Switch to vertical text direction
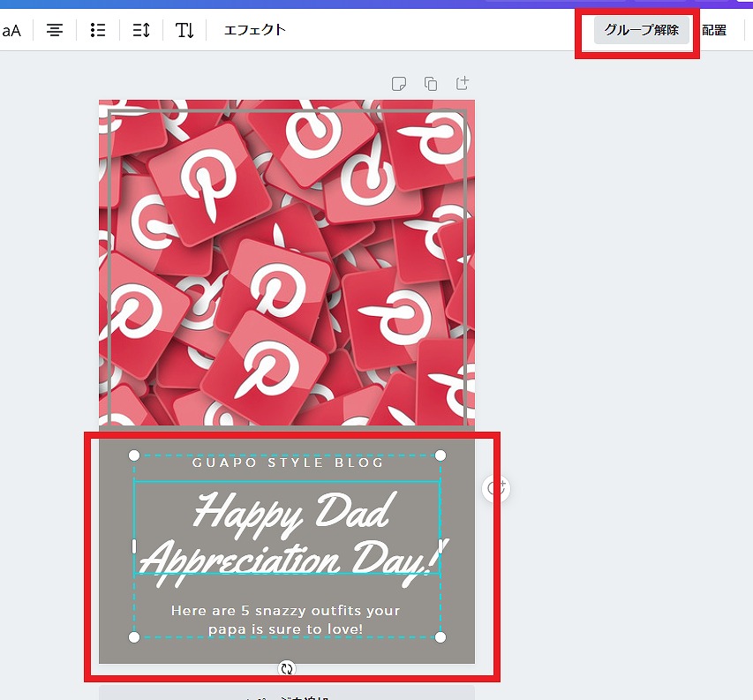This screenshot has width=753, height=700. pyautogui.click(x=184, y=30)
